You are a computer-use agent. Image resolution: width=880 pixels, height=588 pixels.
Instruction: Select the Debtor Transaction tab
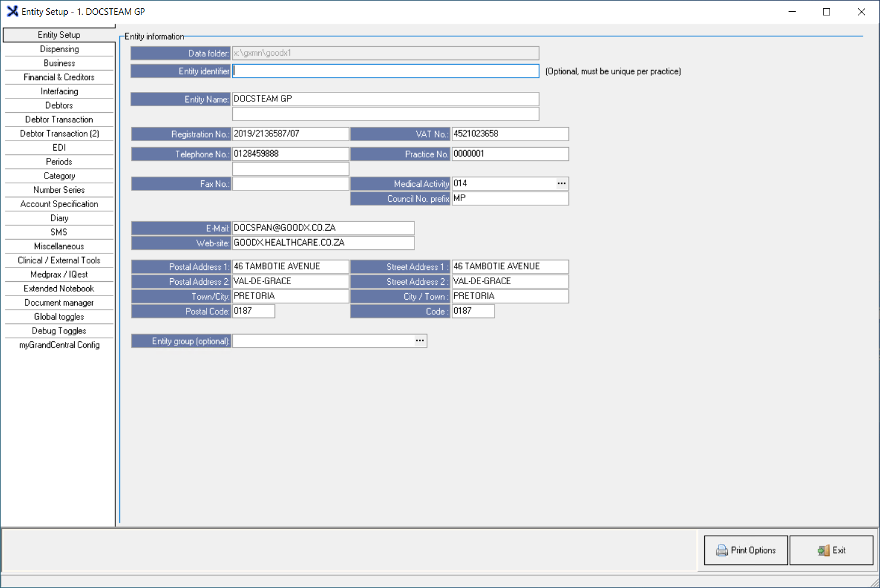pyautogui.click(x=59, y=120)
